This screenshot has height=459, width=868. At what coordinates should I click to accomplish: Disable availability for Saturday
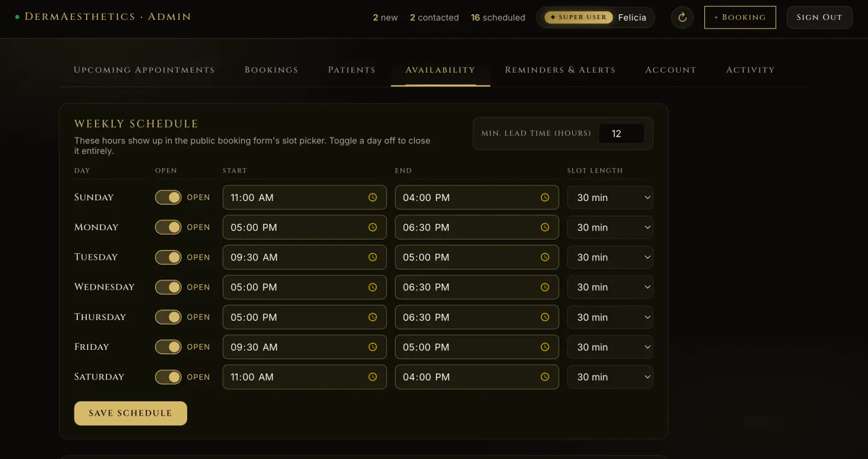pyautogui.click(x=168, y=377)
